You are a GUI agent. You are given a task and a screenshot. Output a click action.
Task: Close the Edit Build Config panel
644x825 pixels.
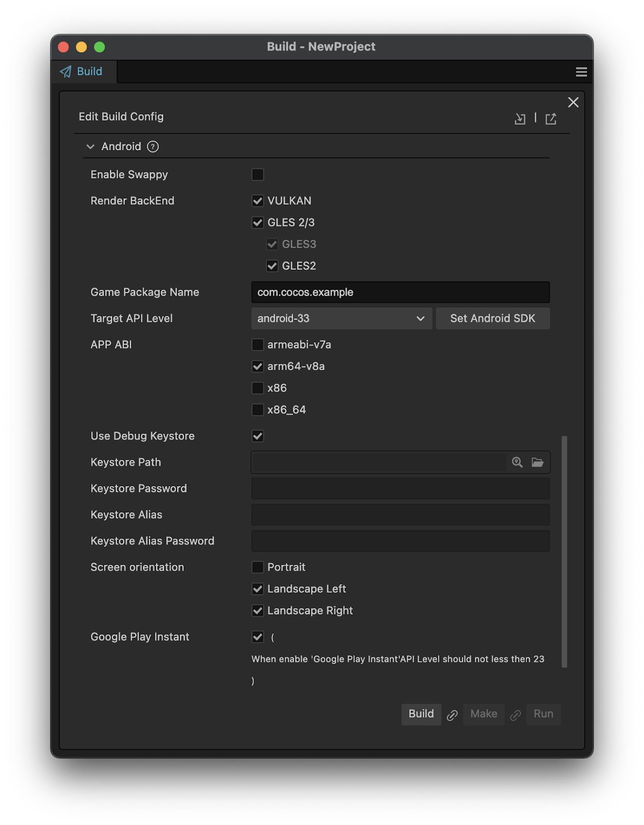(573, 102)
